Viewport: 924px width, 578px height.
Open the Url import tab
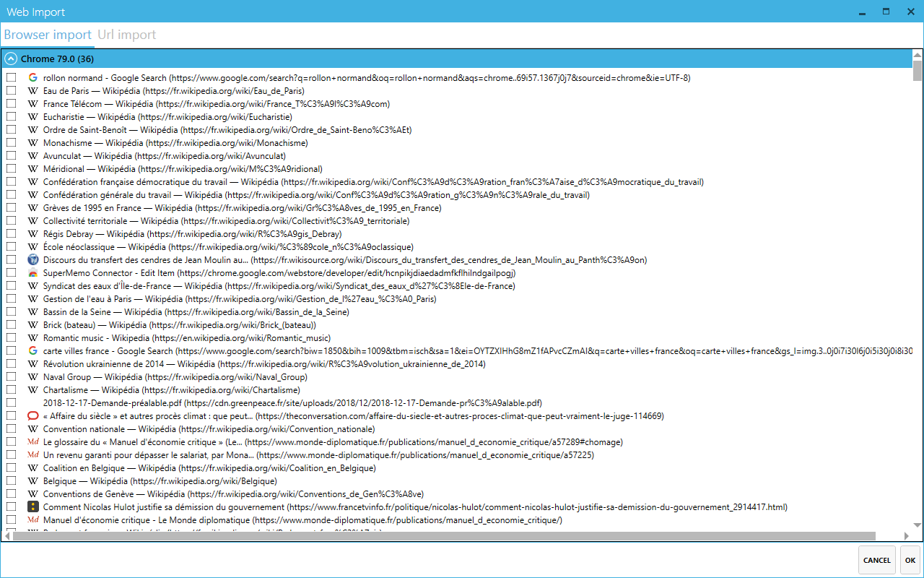(127, 35)
